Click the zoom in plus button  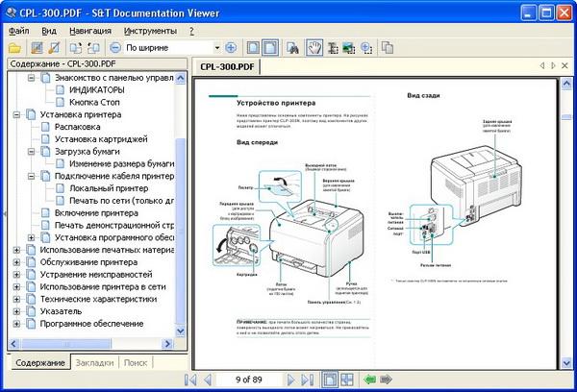pos(230,47)
